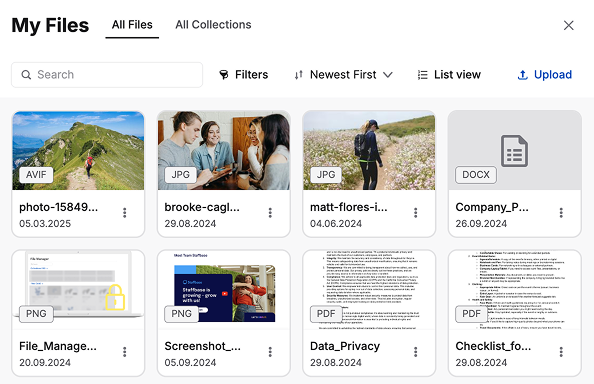
Task: Open three-dot menu for File_Manage file
Action: [125, 352]
